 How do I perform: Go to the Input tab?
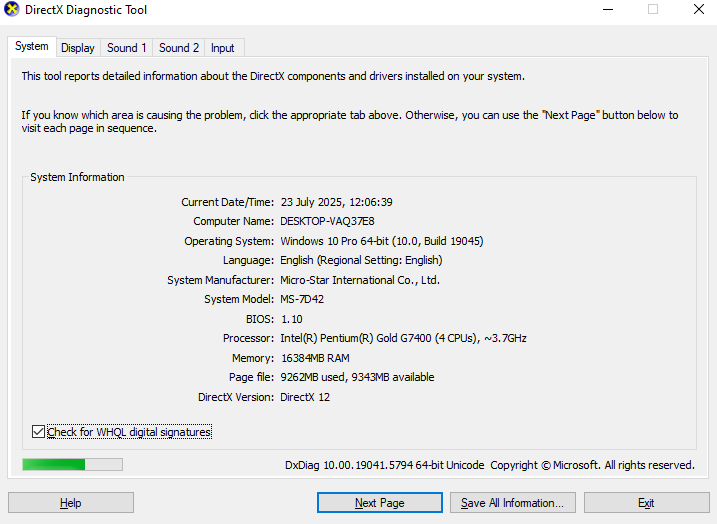point(223,48)
